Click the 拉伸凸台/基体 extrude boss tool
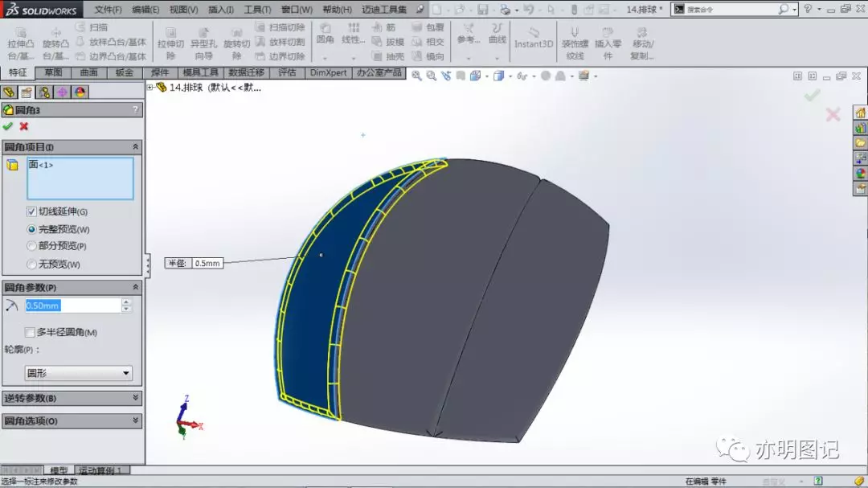 tap(20, 43)
